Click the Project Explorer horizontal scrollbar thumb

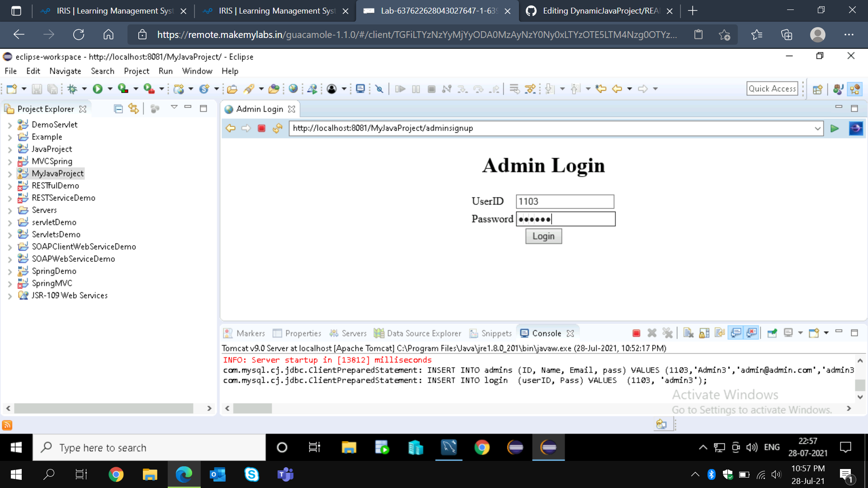[104, 408]
